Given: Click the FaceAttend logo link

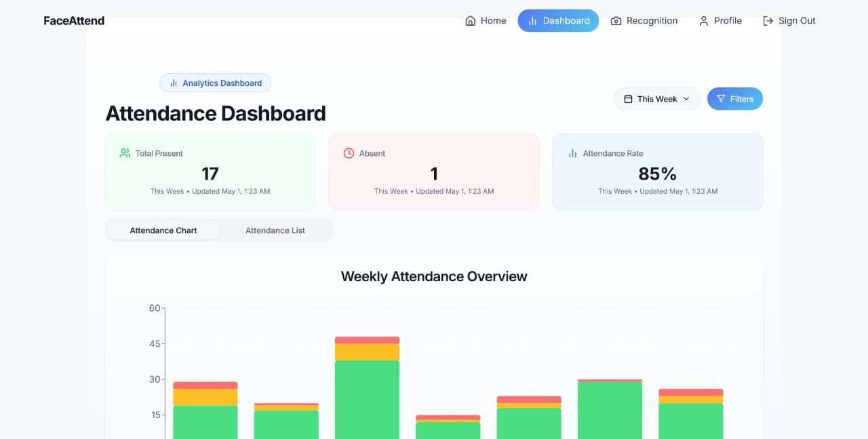Looking at the screenshot, I should tap(74, 21).
